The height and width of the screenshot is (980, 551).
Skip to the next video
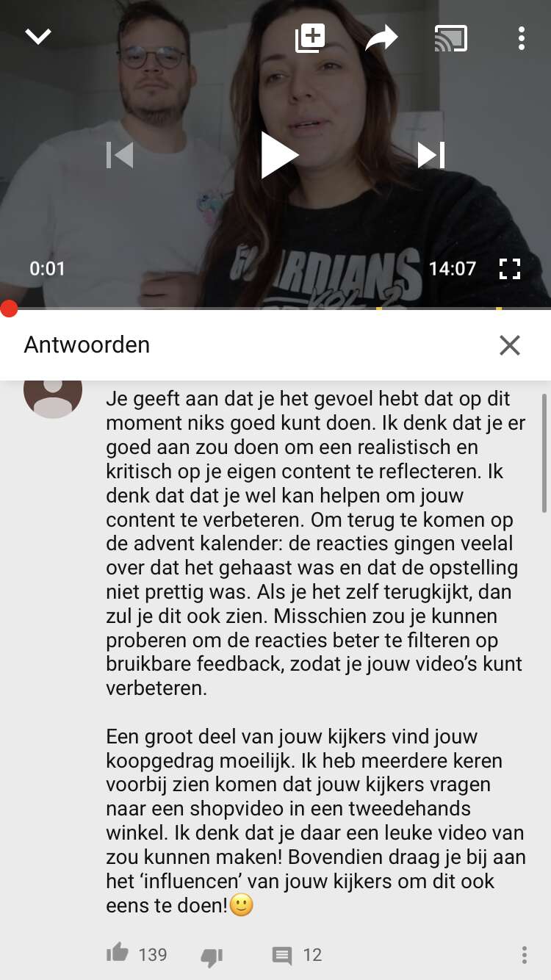click(x=431, y=155)
